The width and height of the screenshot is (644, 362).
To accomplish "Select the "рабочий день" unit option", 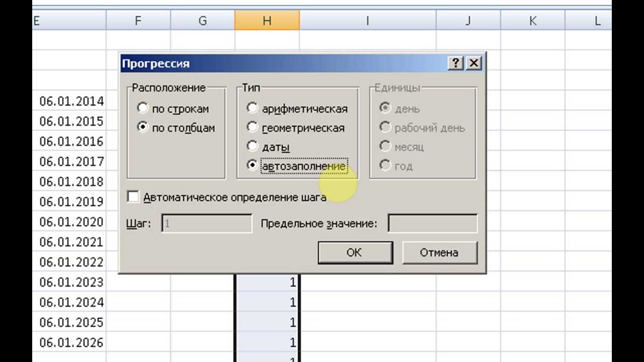I will click(385, 127).
